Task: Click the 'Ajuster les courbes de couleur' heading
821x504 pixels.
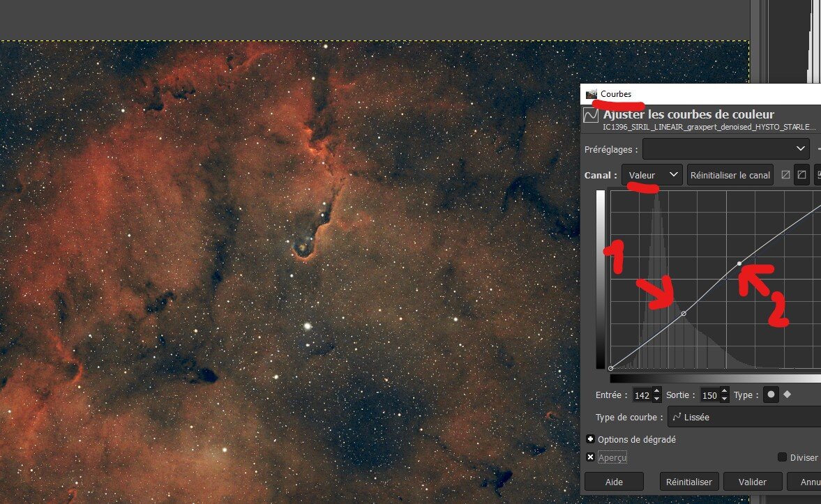Action: (688, 114)
